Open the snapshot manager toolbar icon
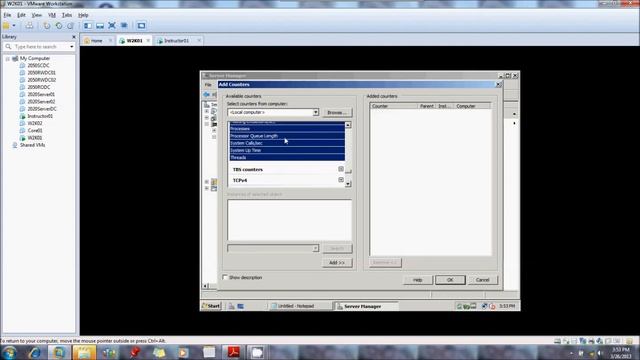640x360 pixels. (x=70, y=26)
